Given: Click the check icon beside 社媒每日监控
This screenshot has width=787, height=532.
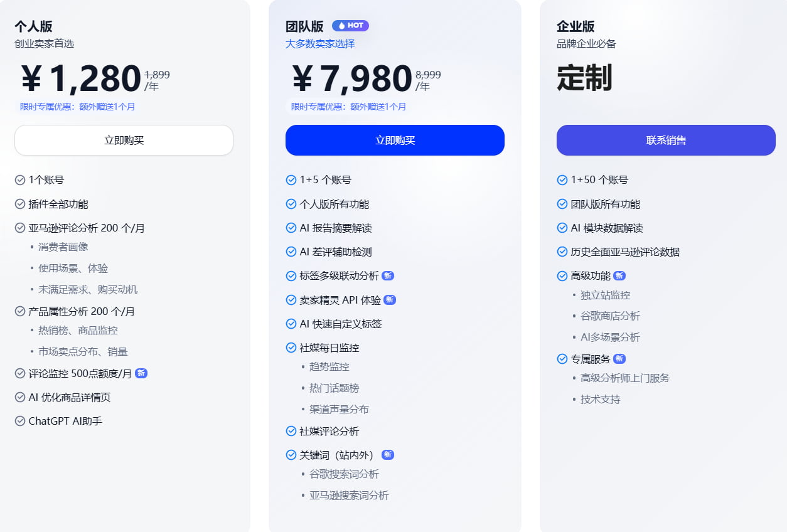Looking at the screenshot, I should [x=291, y=348].
